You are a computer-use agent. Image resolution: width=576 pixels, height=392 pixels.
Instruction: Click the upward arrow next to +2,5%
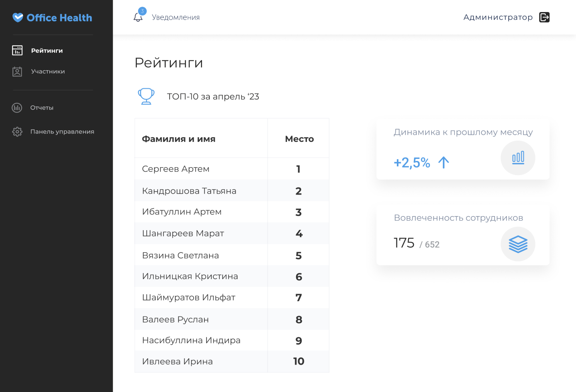click(x=444, y=162)
